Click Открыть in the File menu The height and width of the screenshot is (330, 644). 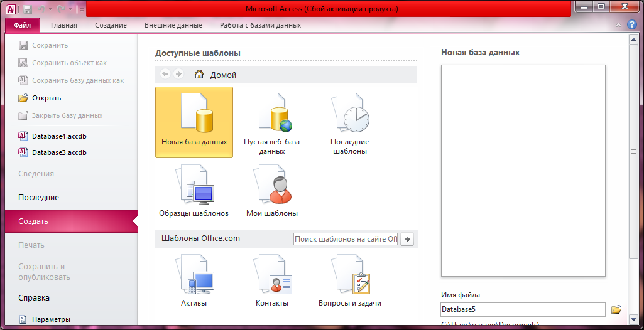point(40,98)
